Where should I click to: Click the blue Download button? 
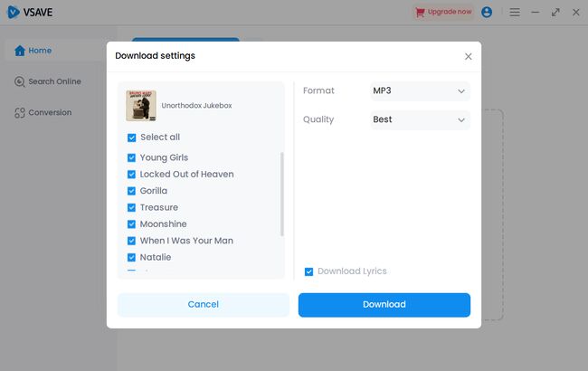[384, 305]
